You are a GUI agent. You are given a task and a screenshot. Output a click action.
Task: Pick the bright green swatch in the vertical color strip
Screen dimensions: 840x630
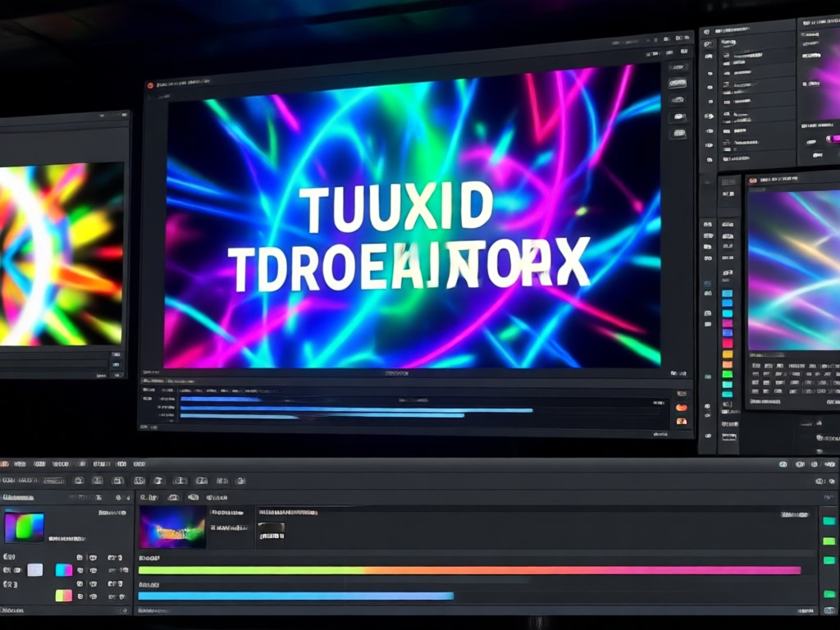click(x=728, y=374)
